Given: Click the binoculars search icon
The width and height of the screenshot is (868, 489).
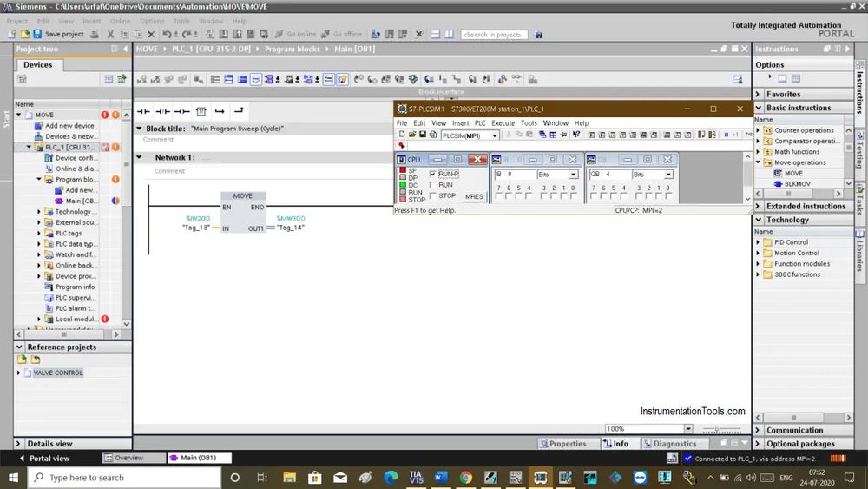Looking at the screenshot, I should 539,35.
